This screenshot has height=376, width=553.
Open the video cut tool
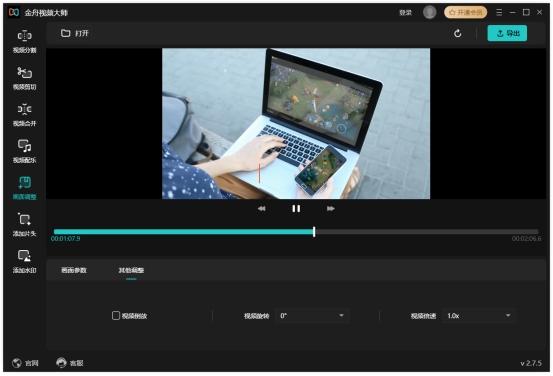pos(24,78)
